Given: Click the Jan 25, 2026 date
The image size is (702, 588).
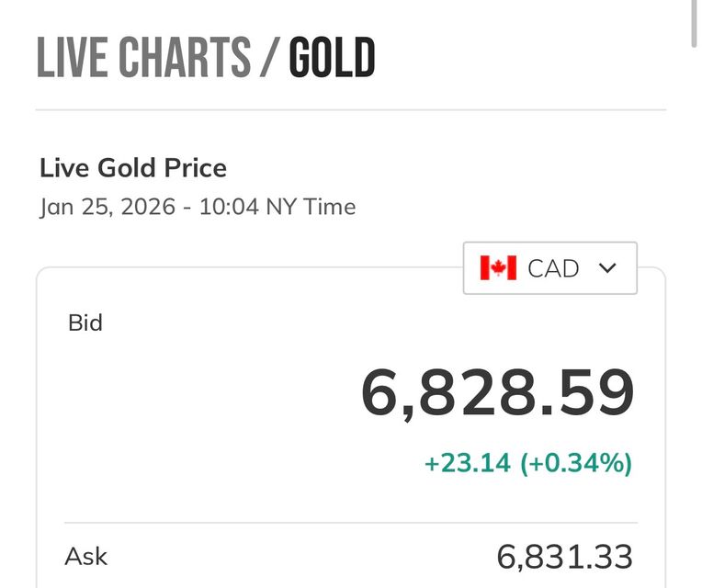Looking at the screenshot, I should [108, 207].
